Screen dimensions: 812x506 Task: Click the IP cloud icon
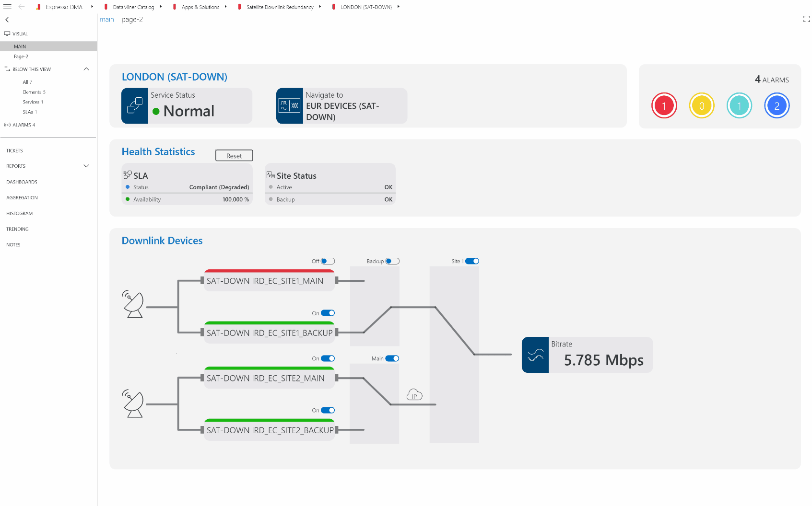[x=414, y=395]
